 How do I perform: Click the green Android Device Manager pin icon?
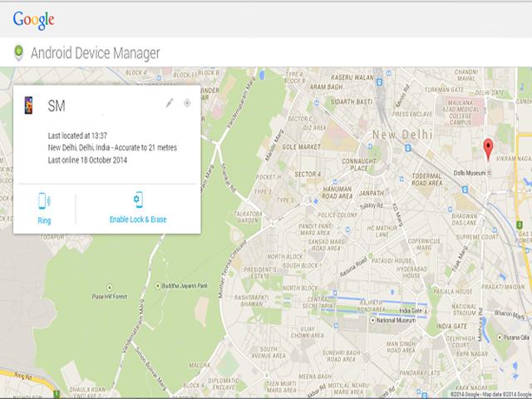18,53
